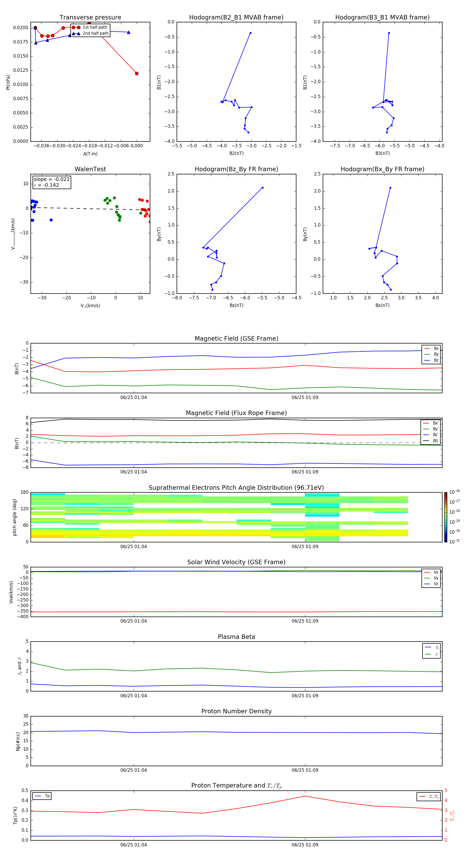Click the Walen test "V_A(km/s)" x-axis label
473x868 pixels.
90,306
